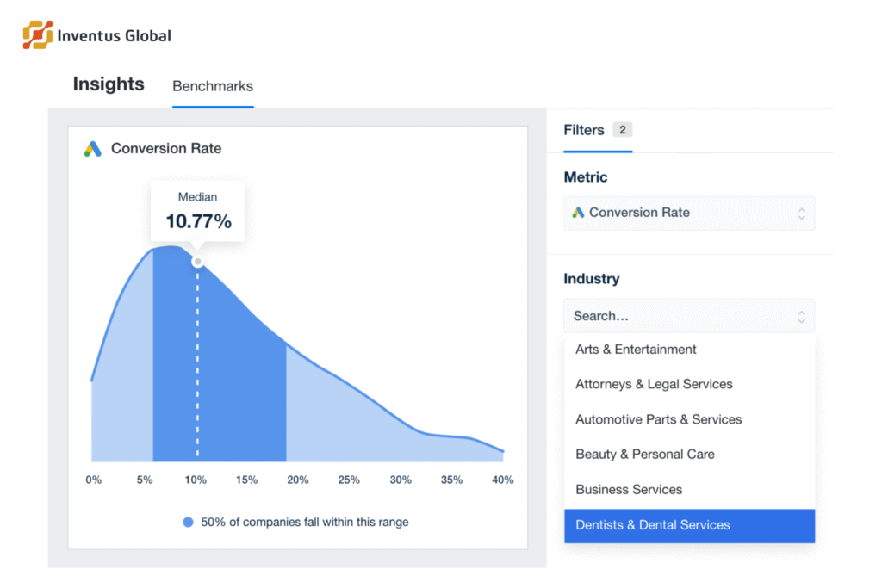This screenshot has width=882, height=588.
Task: Click the Median 10.77% tooltip
Action: pyautogui.click(x=198, y=212)
